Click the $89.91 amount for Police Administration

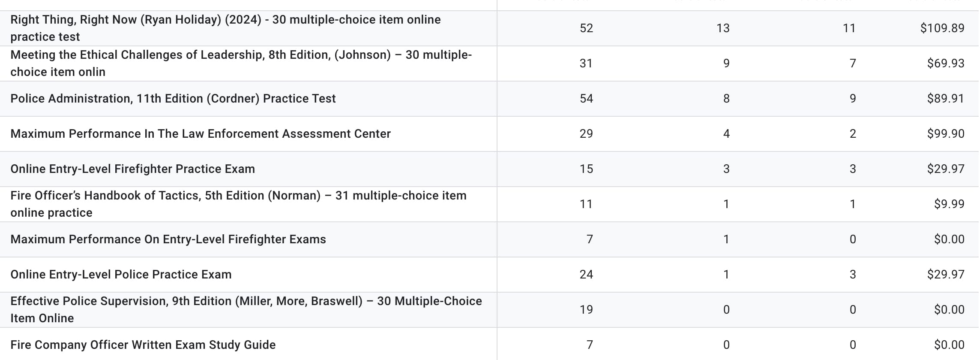(x=946, y=99)
